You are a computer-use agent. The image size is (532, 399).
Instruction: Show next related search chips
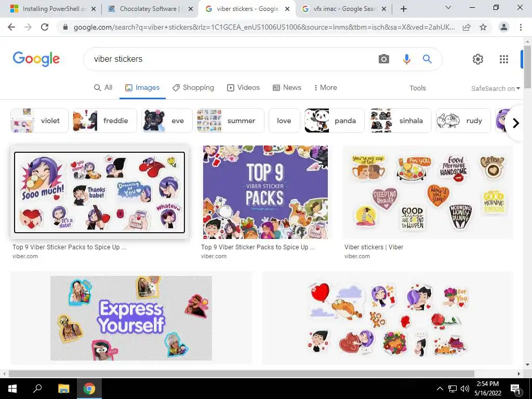516,123
